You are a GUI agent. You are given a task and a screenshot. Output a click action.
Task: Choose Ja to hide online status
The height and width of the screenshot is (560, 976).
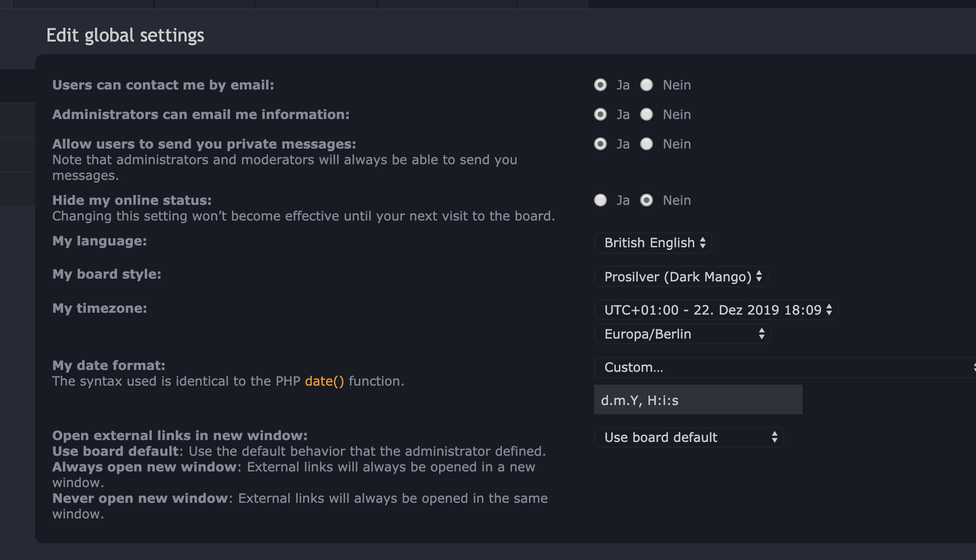pyautogui.click(x=600, y=200)
